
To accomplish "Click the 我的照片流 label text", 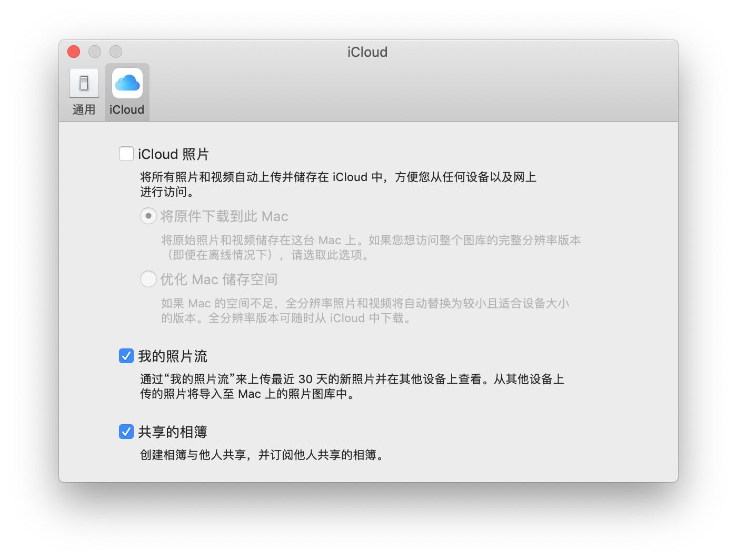I will coord(173,356).
